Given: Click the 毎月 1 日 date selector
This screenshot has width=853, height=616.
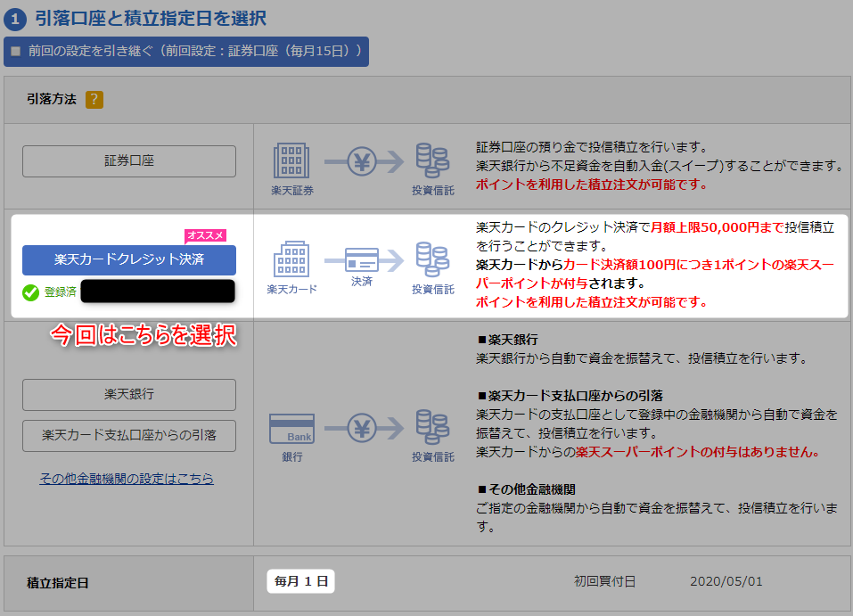Looking at the screenshot, I should 301,581.
